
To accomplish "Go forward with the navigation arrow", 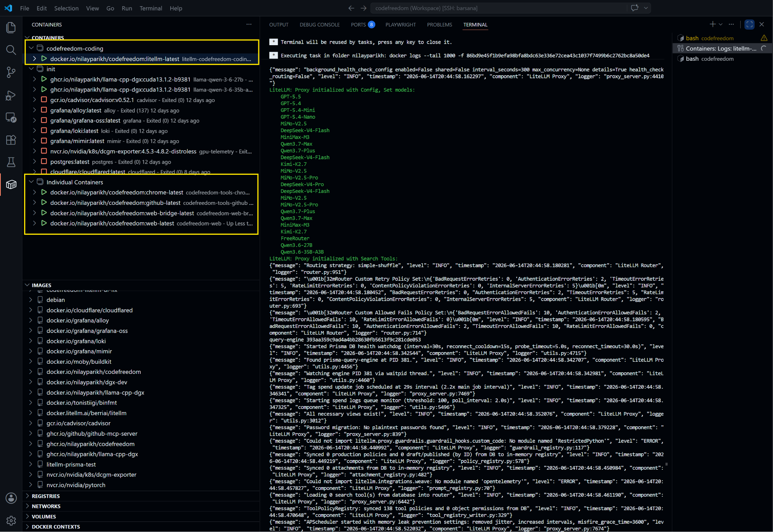I will coord(364,8).
